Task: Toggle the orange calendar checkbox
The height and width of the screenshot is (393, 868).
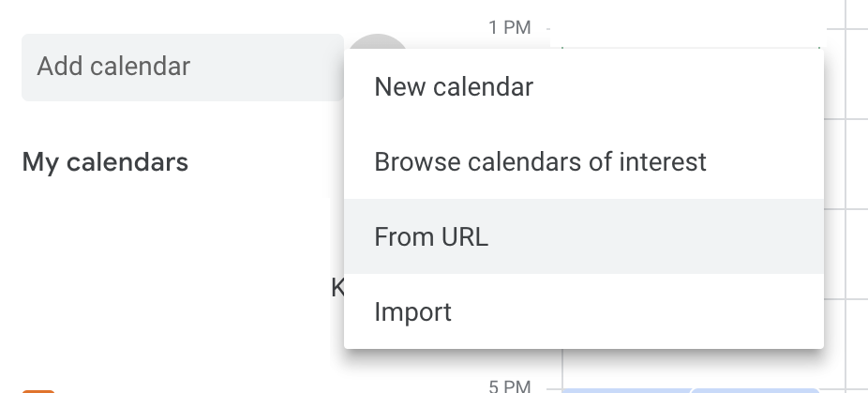Action: point(37,389)
